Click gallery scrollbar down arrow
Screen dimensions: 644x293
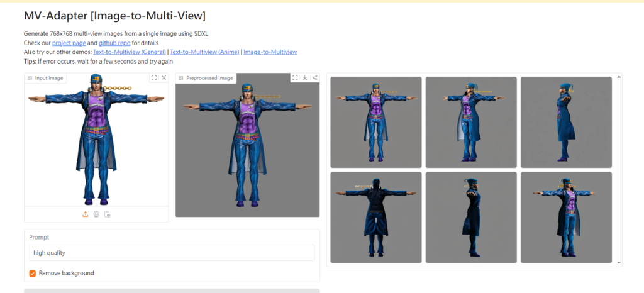pyautogui.click(x=619, y=263)
